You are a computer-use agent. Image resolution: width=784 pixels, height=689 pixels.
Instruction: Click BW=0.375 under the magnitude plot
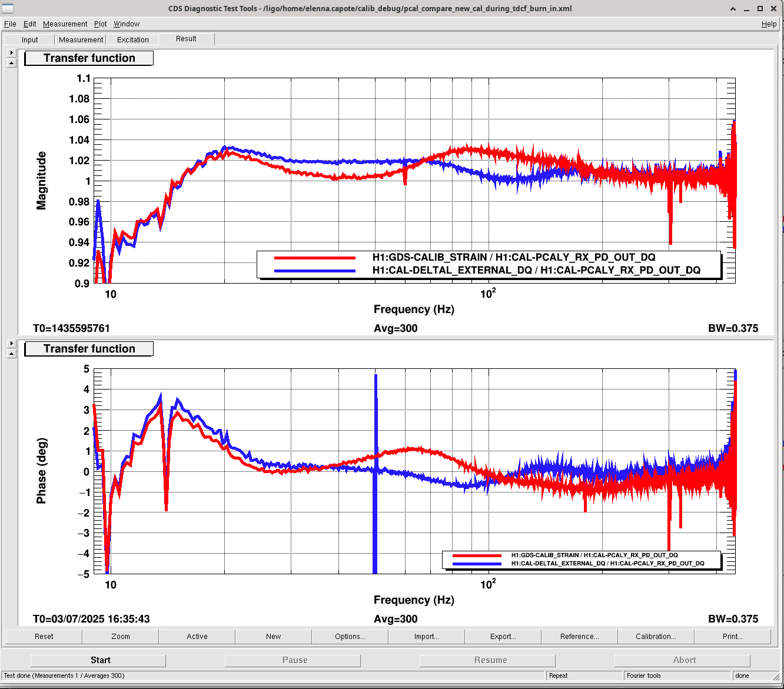[x=733, y=328]
